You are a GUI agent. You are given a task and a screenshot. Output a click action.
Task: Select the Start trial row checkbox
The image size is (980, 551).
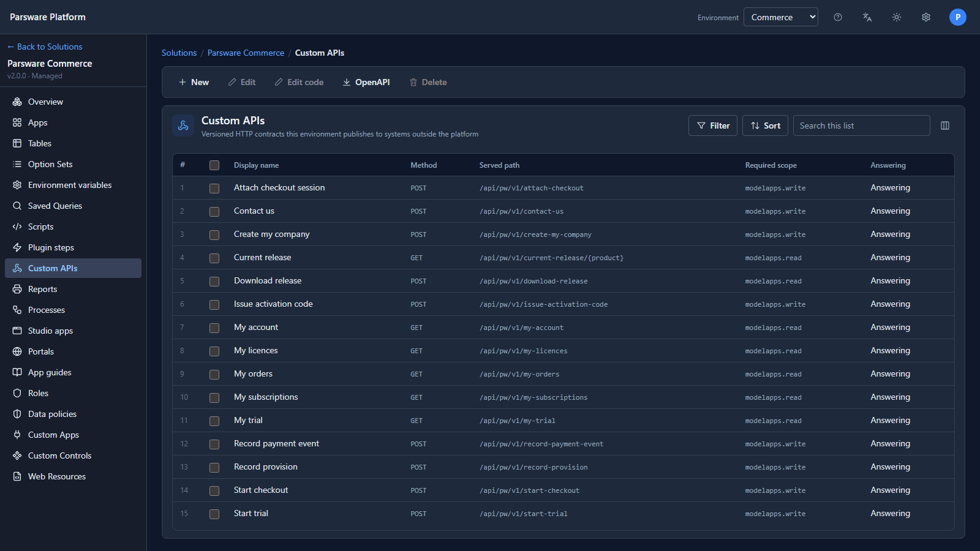point(214,514)
